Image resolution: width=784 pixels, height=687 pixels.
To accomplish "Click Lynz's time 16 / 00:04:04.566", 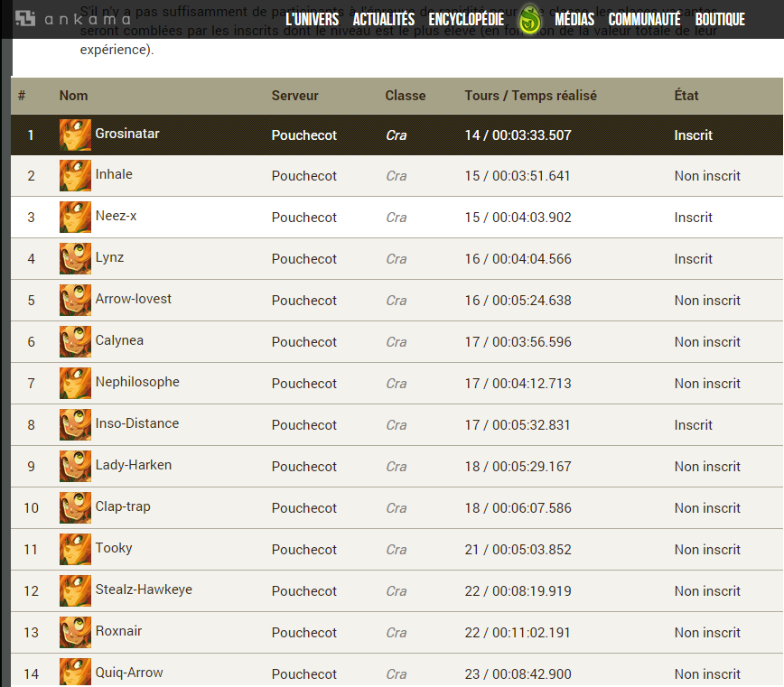I will (x=518, y=259).
